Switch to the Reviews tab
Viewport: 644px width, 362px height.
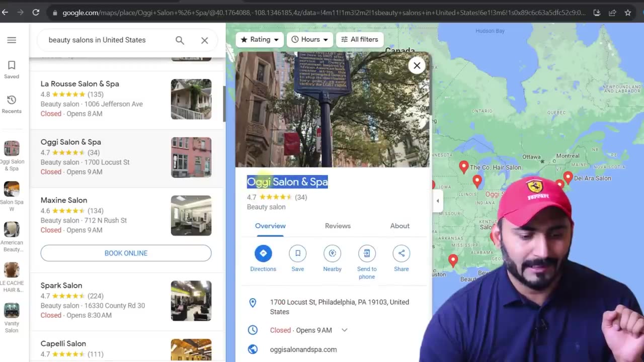click(338, 226)
